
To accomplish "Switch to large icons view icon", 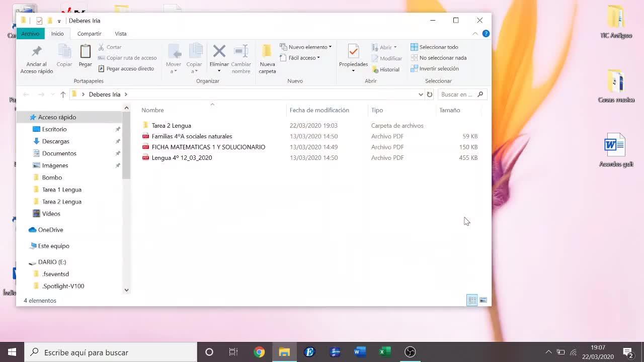I will pos(483,300).
